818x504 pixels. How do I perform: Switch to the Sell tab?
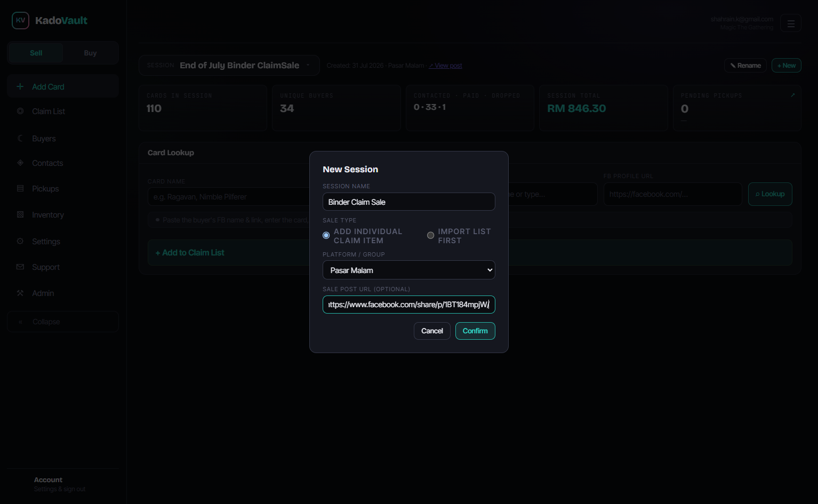click(x=36, y=53)
